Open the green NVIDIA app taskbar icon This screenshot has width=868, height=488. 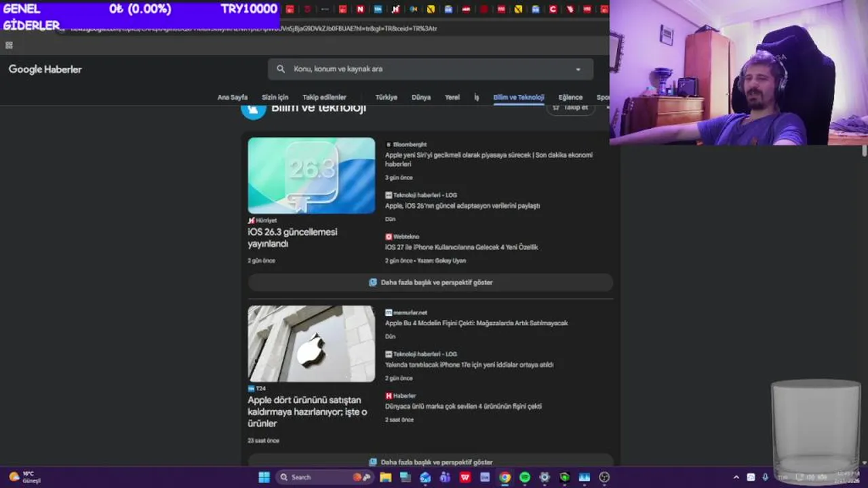564,477
